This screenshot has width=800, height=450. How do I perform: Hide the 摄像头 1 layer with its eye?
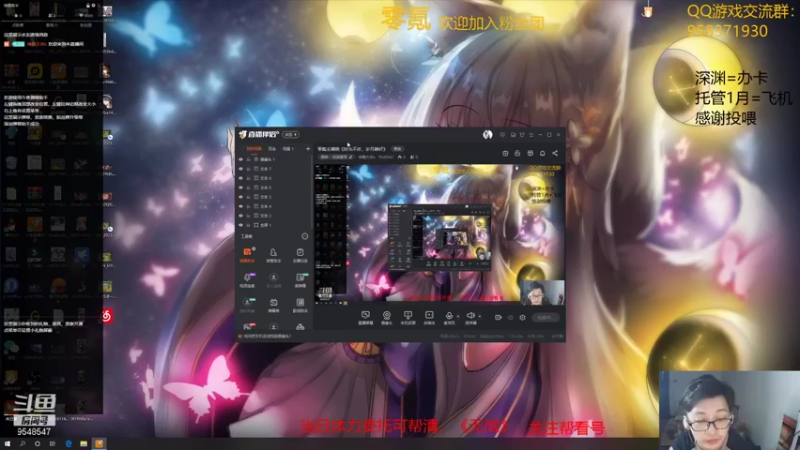pyautogui.click(x=241, y=159)
